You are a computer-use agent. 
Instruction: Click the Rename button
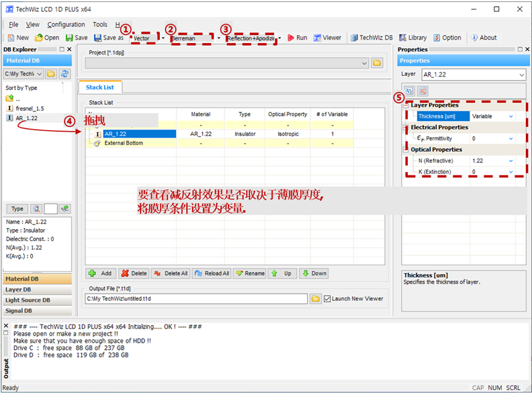click(x=251, y=273)
